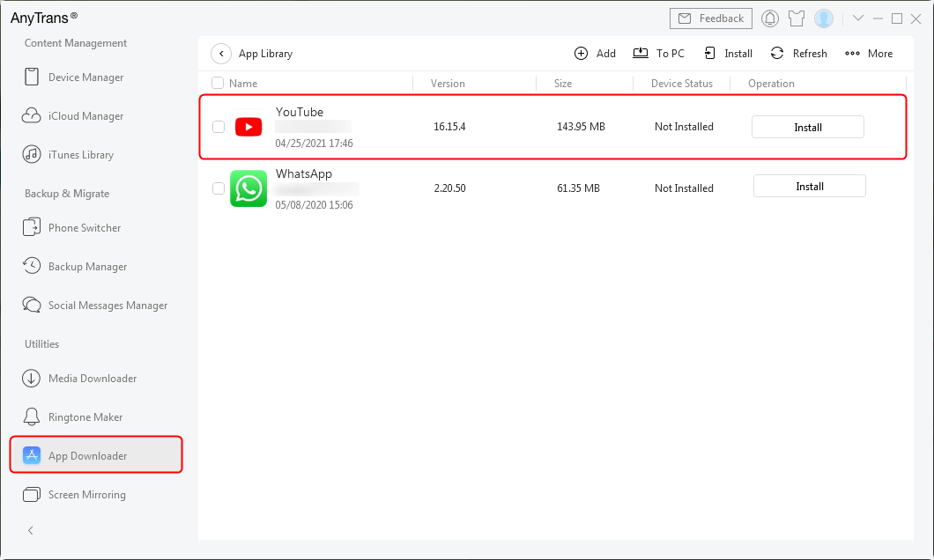Viewport: 934px width, 560px height.
Task: Click YouTube date 04/25/2021 17:46
Action: (x=314, y=144)
